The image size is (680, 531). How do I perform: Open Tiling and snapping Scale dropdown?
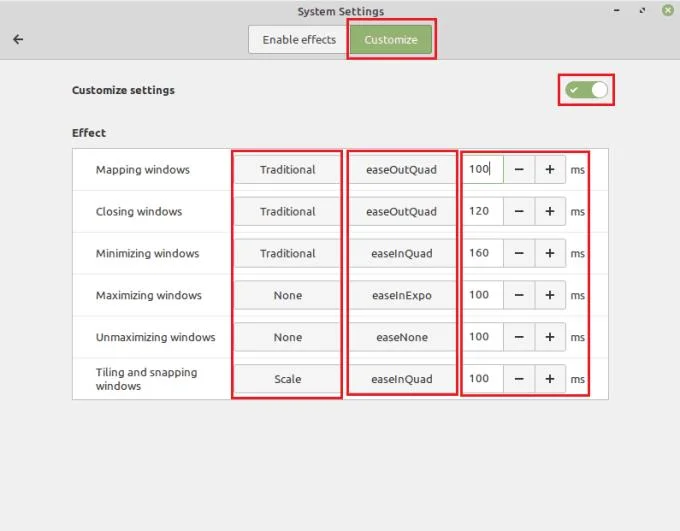[x=288, y=379]
